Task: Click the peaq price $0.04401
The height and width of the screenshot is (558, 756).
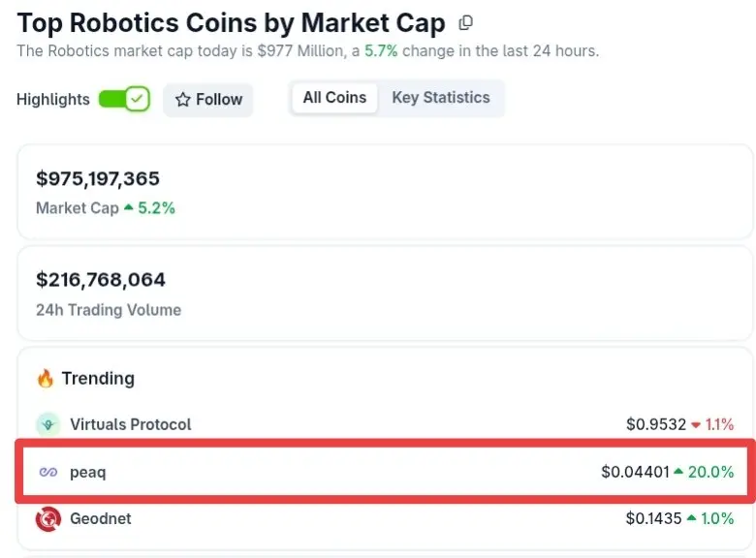Action: pos(635,473)
